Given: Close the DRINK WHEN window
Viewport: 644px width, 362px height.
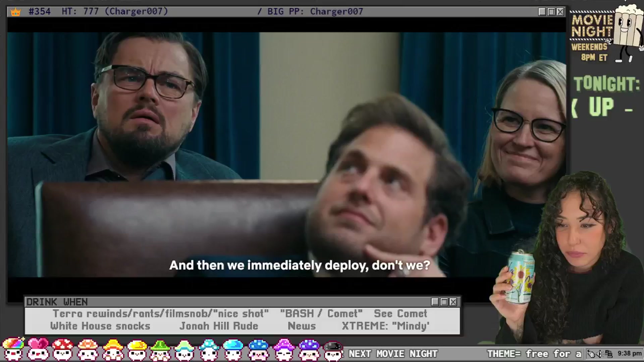Looking at the screenshot, I should (453, 302).
